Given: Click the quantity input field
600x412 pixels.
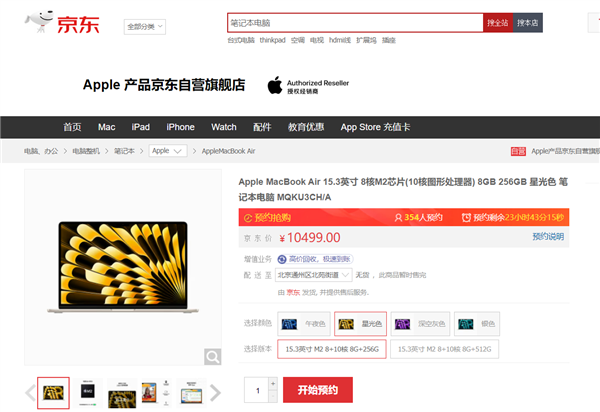Looking at the screenshot, I should (x=257, y=390).
